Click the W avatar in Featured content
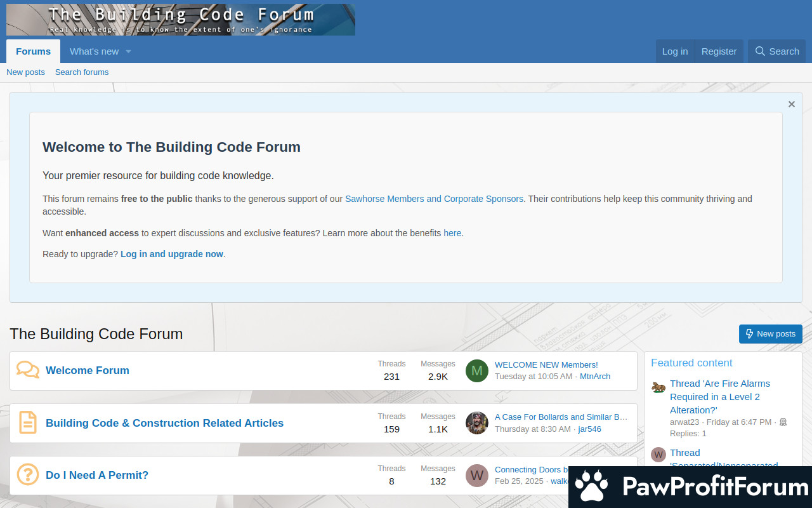 coord(658,454)
